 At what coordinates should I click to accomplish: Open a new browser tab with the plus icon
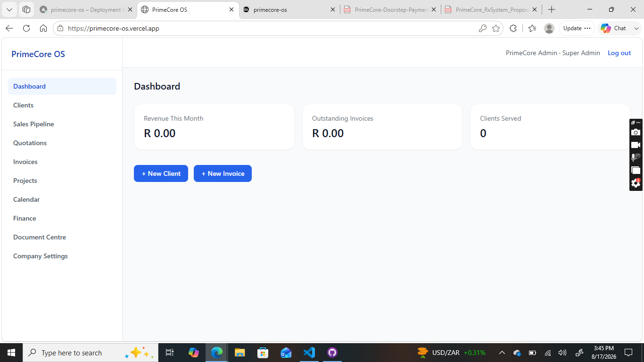click(x=552, y=9)
